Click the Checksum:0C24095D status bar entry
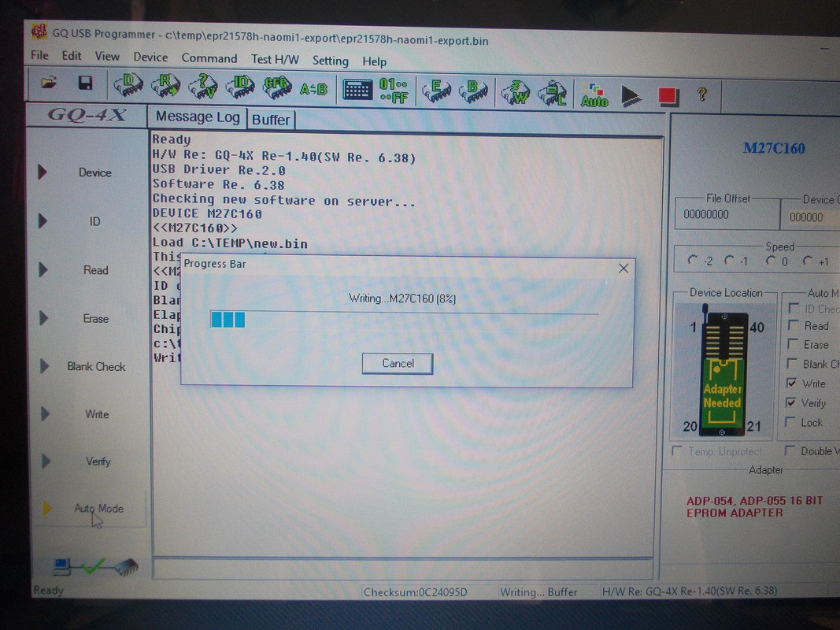 415,592
